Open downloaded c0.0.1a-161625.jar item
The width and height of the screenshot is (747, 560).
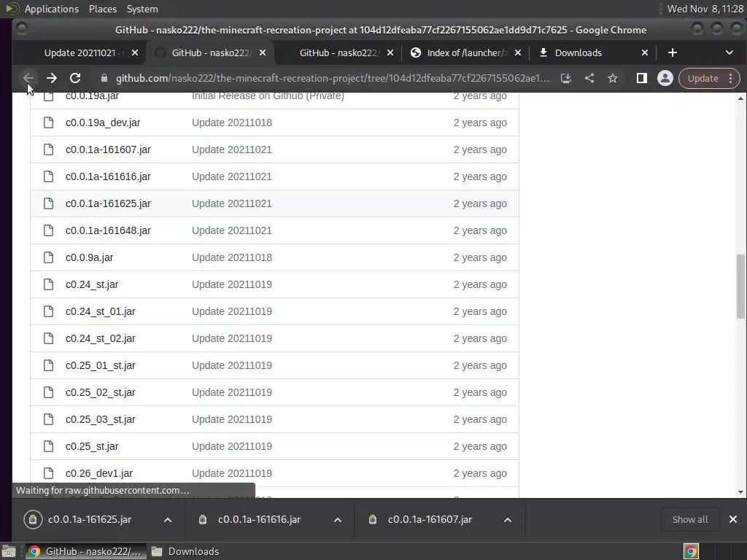[90, 519]
